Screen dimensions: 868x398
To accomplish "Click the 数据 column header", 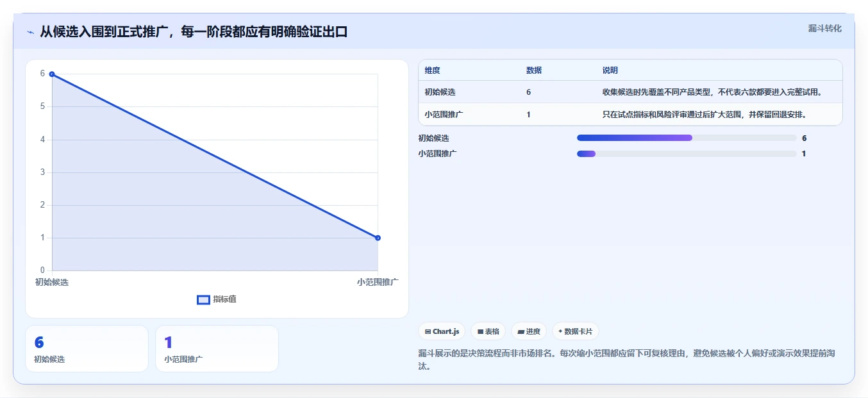I will pyautogui.click(x=534, y=70).
